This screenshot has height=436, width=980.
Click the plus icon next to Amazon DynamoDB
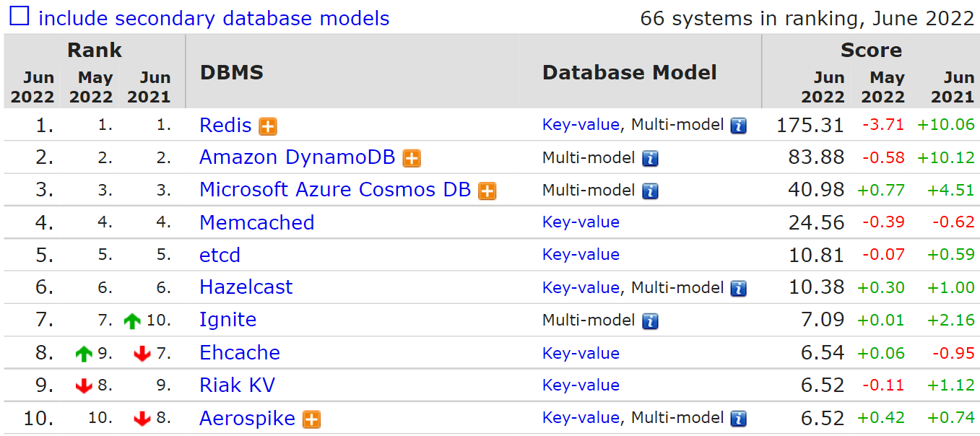point(412,159)
